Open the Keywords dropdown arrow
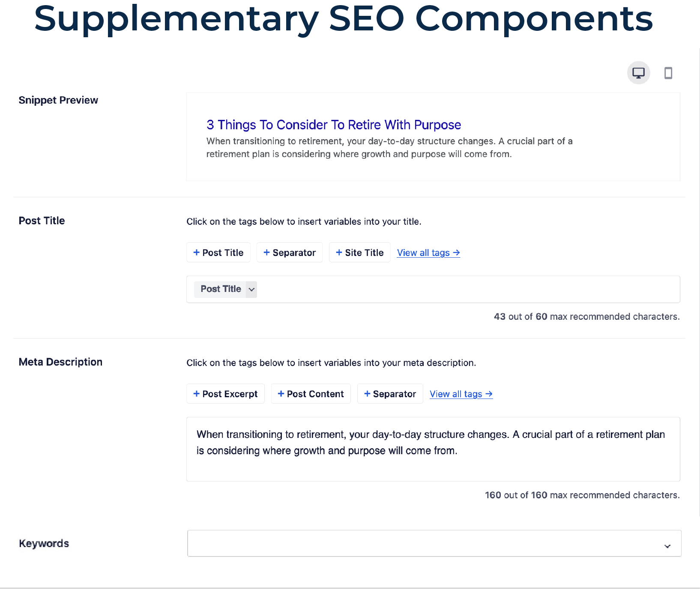 click(667, 546)
